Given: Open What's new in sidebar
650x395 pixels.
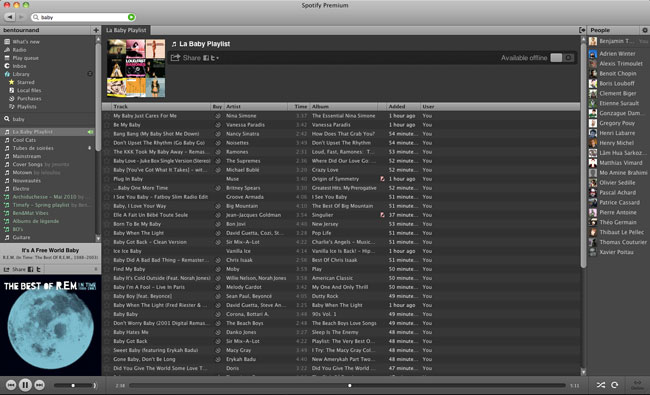Looking at the screenshot, I should tap(26, 42).
